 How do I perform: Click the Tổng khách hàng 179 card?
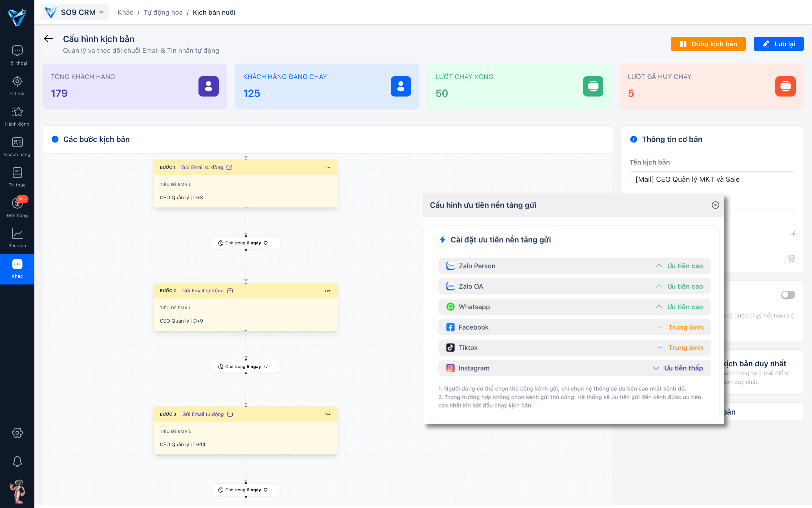point(134,86)
